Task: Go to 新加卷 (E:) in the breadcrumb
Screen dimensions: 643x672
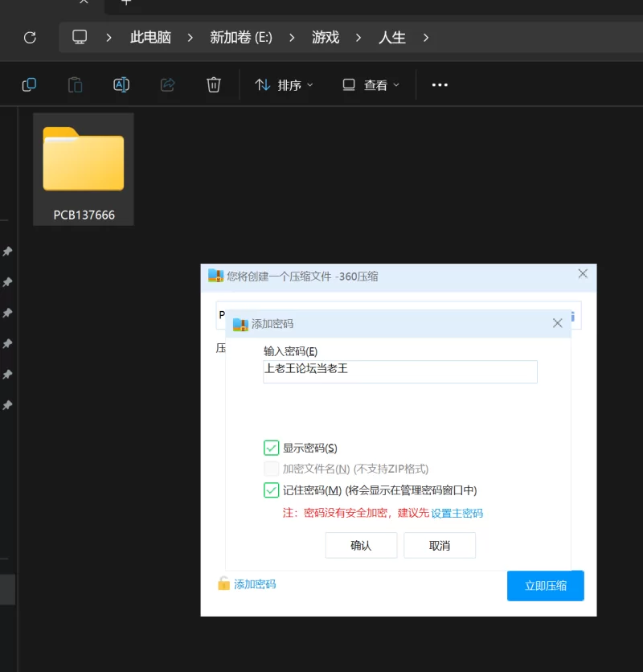Action: 241,38
